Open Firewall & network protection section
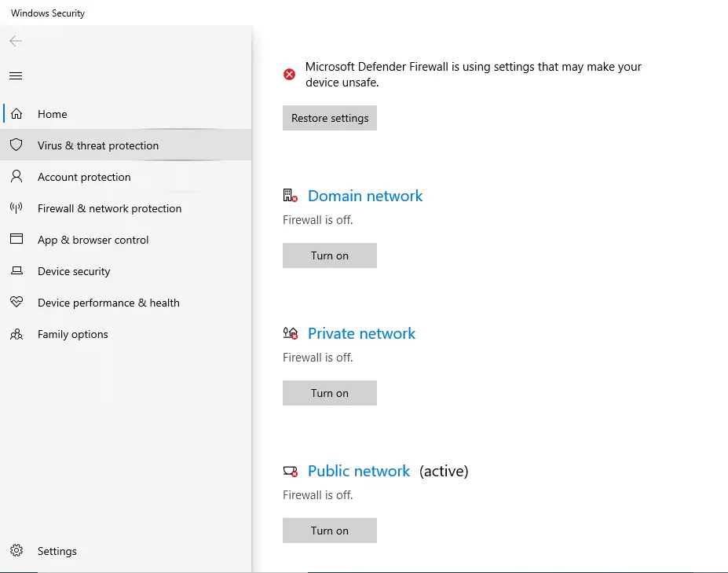Screen dimensions: 728x573 point(126,208)
